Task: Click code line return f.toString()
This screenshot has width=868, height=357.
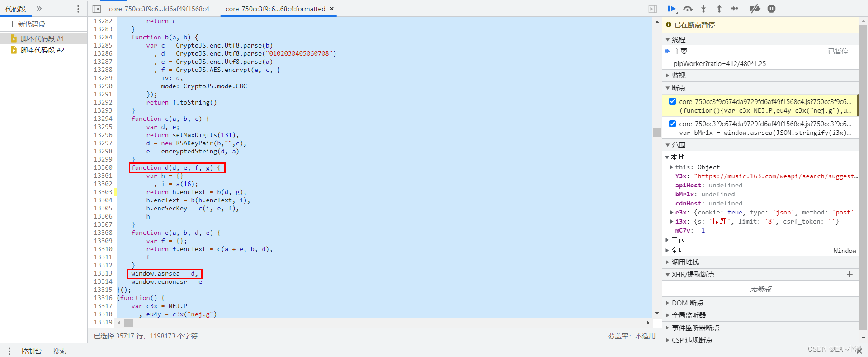Action: [181, 102]
